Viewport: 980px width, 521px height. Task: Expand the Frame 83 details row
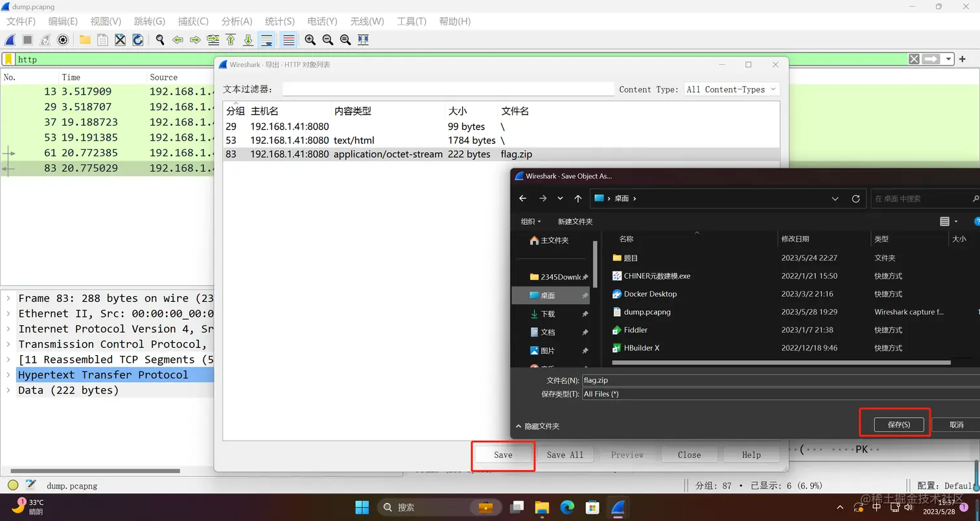pos(8,299)
